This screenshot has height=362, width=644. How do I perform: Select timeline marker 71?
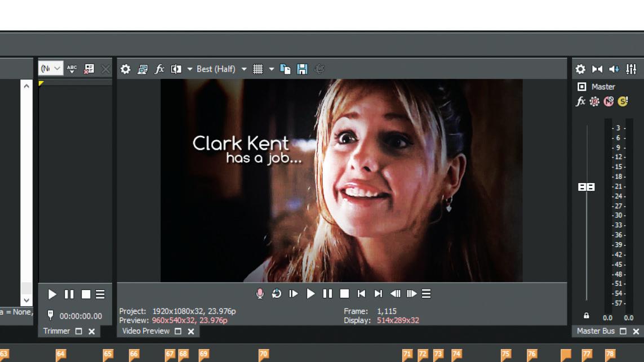pyautogui.click(x=407, y=355)
